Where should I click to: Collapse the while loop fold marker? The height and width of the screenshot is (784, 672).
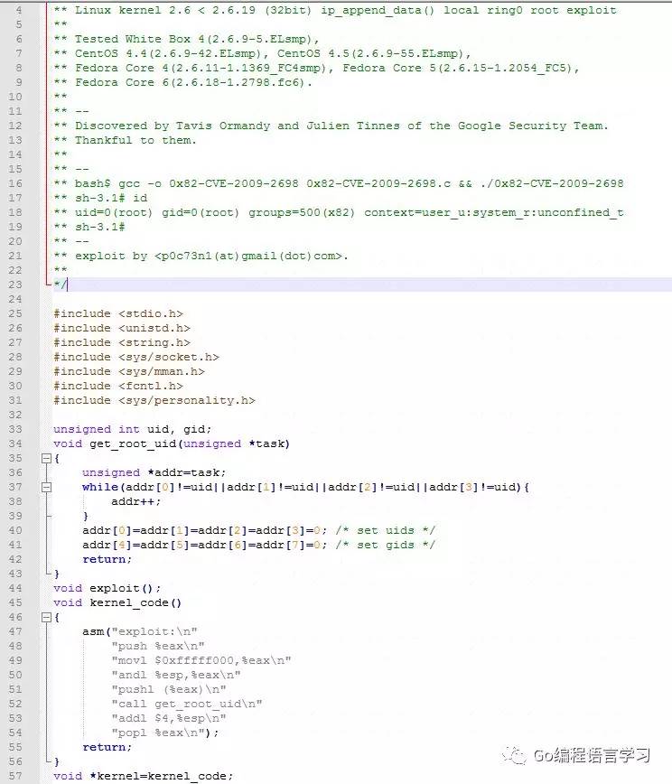point(46,487)
